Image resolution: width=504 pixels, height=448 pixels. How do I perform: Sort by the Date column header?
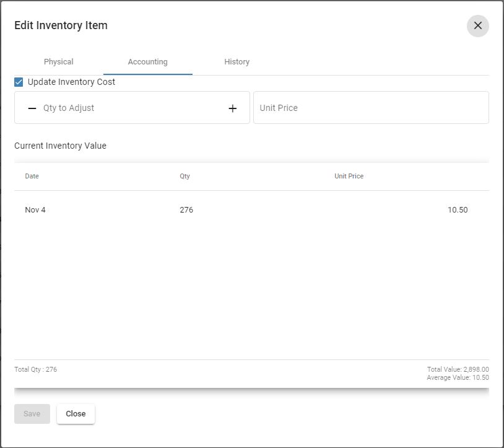[x=32, y=176]
